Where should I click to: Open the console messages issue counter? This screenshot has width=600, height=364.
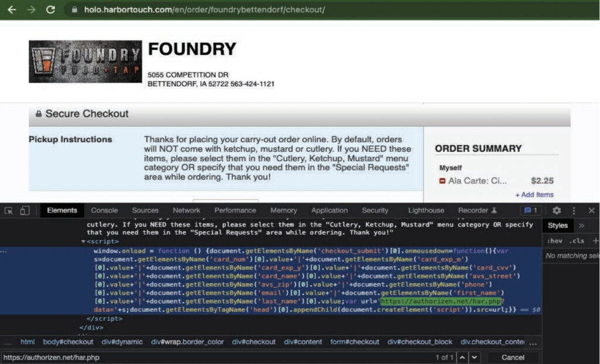pyautogui.click(x=531, y=210)
